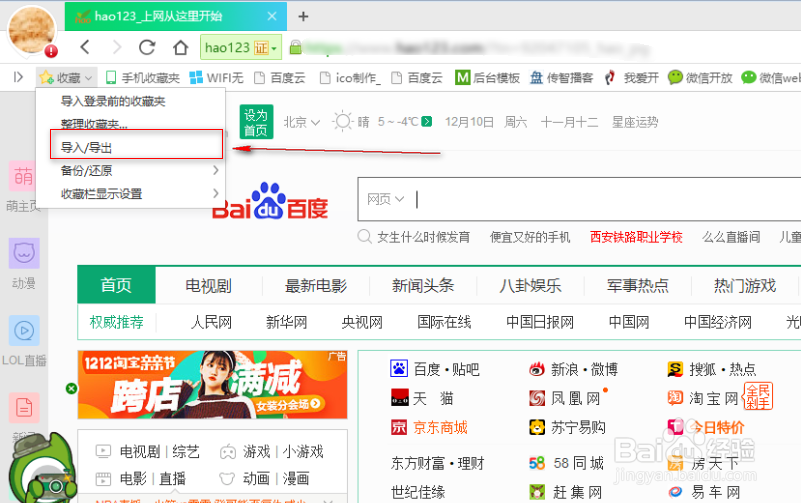Click the user avatar profile picture
This screenshot has height=503, width=801.
[32, 31]
